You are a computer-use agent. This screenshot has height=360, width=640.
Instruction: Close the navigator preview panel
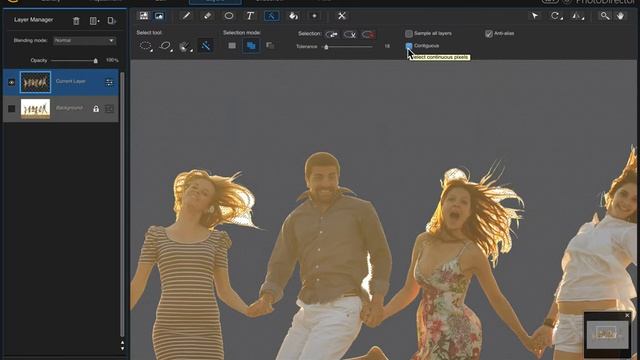point(627,316)
